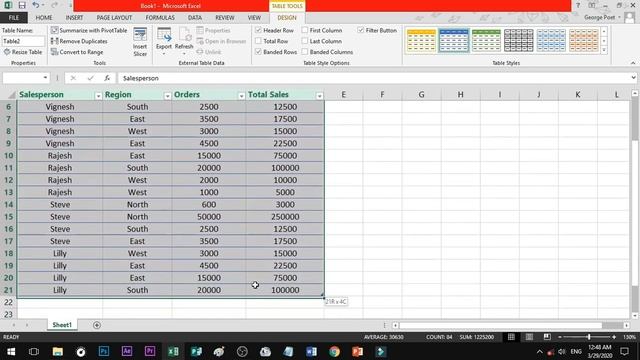This screenshot has width=640, height=360.
Task: Enable the First Column checkbox
Action: click(x=305, y=30)
